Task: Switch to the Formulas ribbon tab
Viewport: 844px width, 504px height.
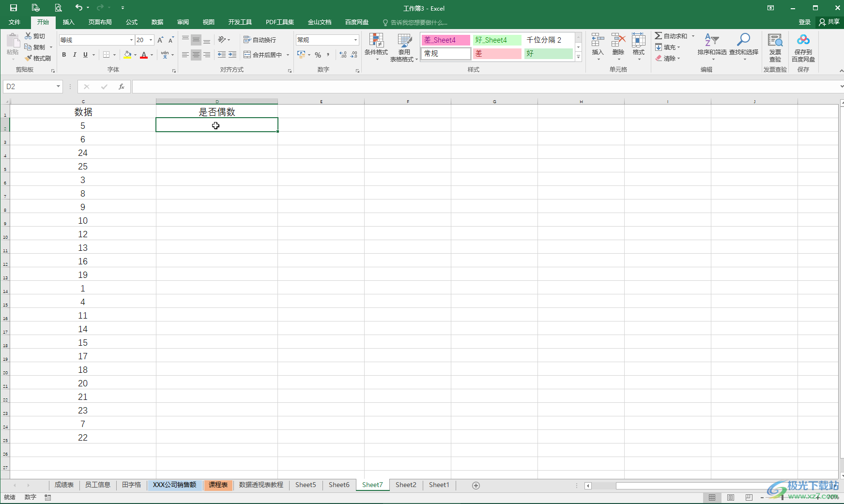Action: point(132,22)
